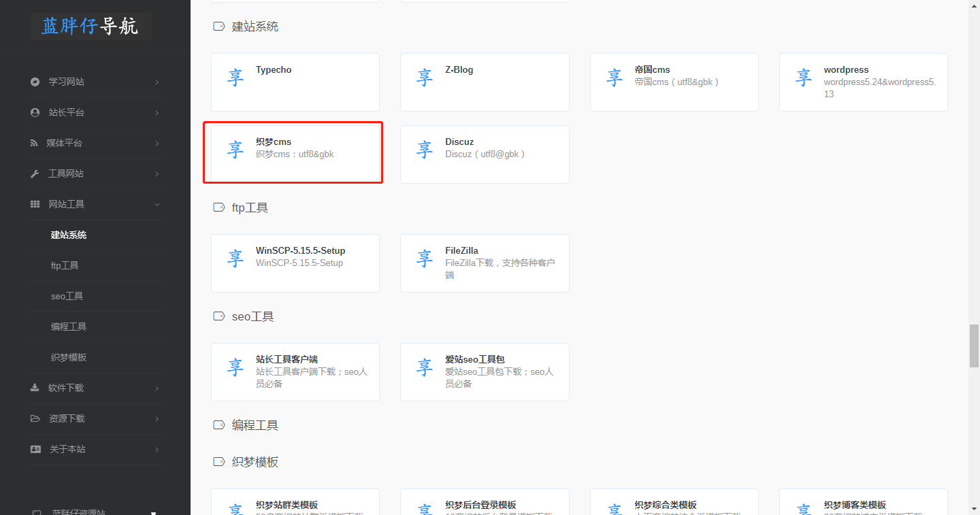Click the 蓝胖仔资源站 footer link
980x515 pixels.
(x=79, y=512)
